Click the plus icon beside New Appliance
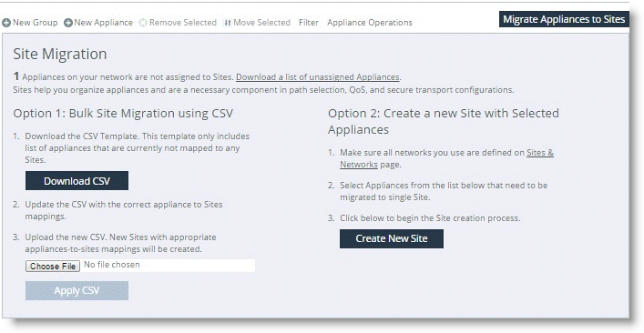644x333 pixels. click(x=68, y=23)
